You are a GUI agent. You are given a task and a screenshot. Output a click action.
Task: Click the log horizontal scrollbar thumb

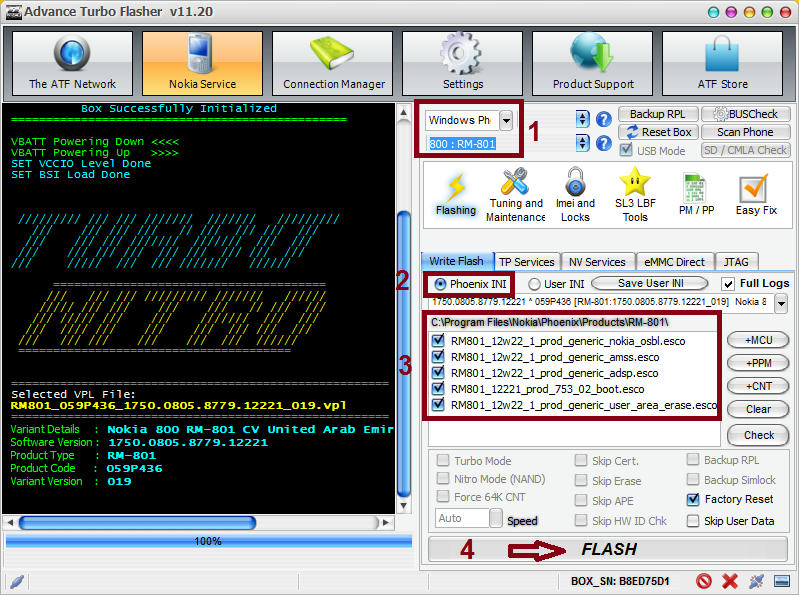pyautogui.click(x=137, y=523)
